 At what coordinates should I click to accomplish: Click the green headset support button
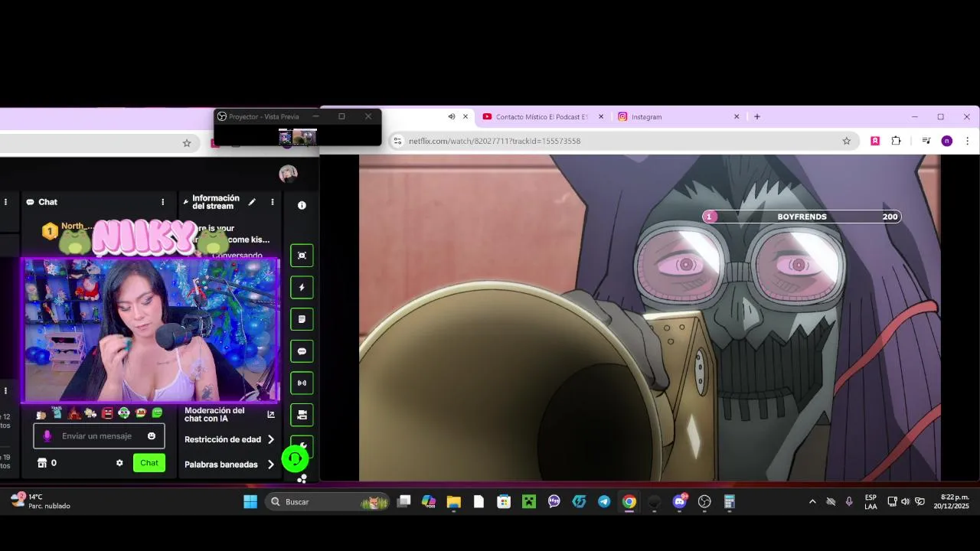point(295,458)
